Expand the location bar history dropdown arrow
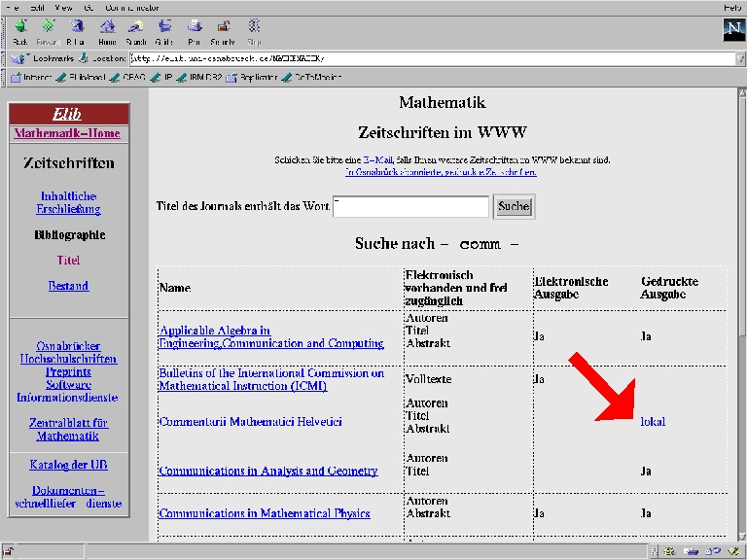 click(x=740, y=58)
